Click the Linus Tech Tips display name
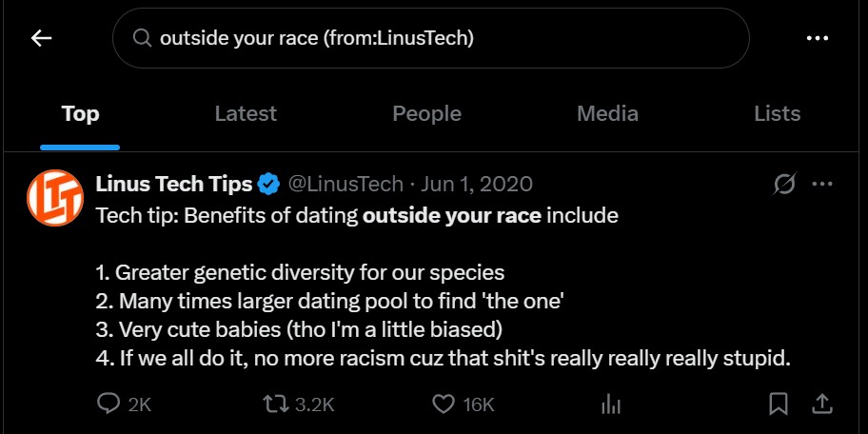 tap(174, 184)
